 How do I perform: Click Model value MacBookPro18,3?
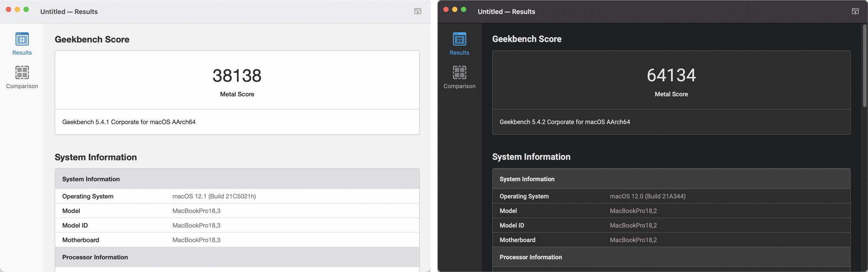[196, 211]
